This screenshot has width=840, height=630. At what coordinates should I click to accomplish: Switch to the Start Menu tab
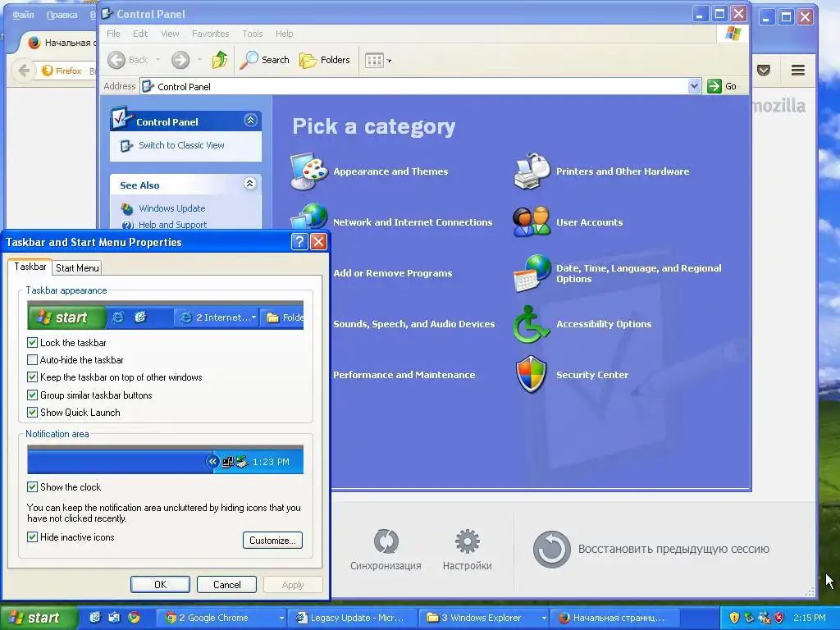click(77, 268)
